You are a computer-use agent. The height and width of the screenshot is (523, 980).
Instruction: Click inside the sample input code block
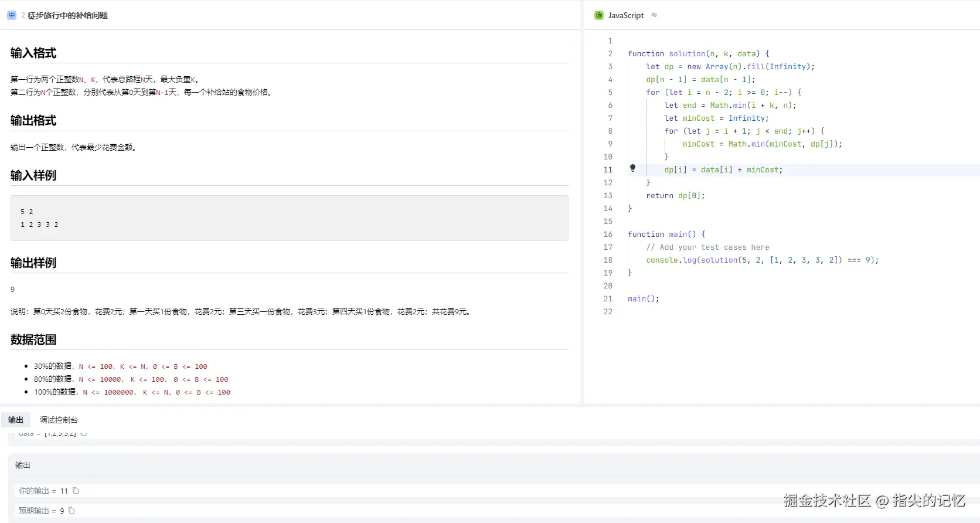pos(289,218)
